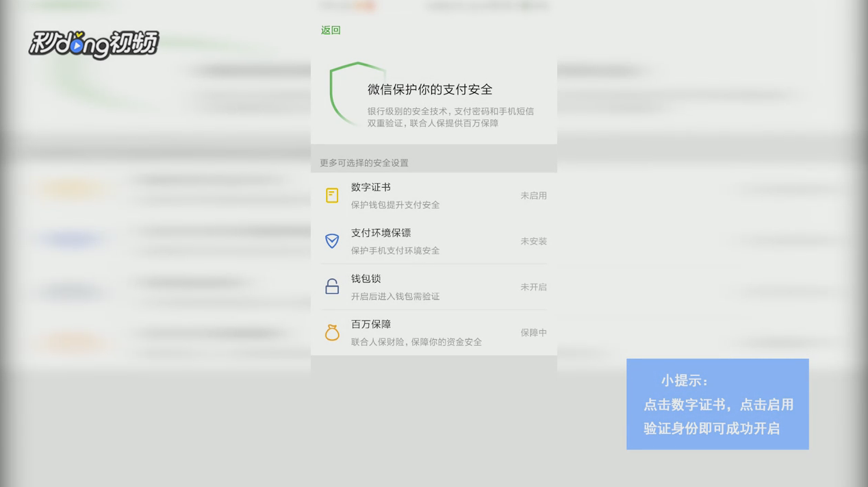Image resolution: width=868 pixels, height=487 pixels.
Task: Click description 保护钱包提升支付安全
Action: coord(395,205)
